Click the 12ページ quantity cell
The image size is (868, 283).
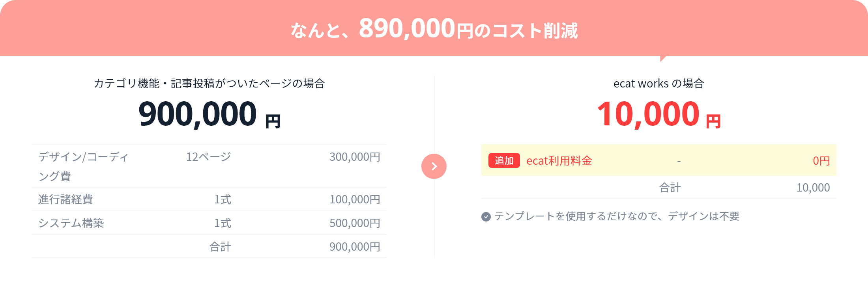pos(209,157)
